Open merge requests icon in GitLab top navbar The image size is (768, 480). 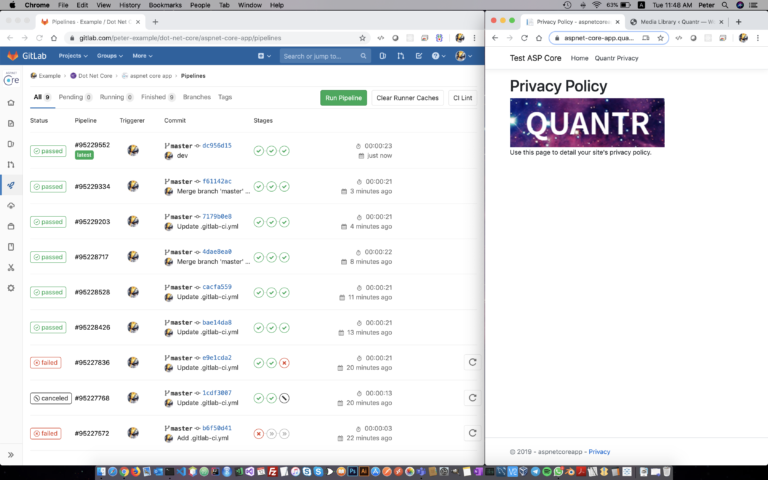[401, 56]
